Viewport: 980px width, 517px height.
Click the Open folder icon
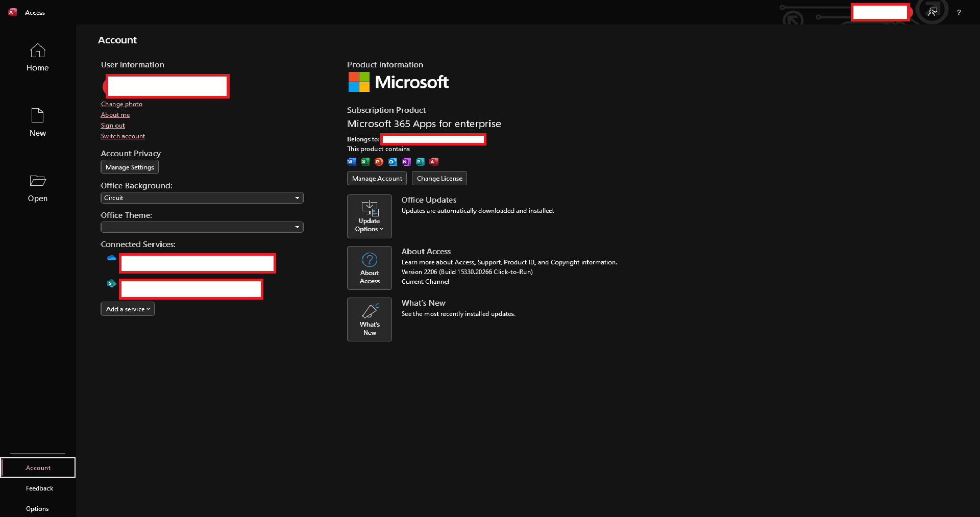38,181
